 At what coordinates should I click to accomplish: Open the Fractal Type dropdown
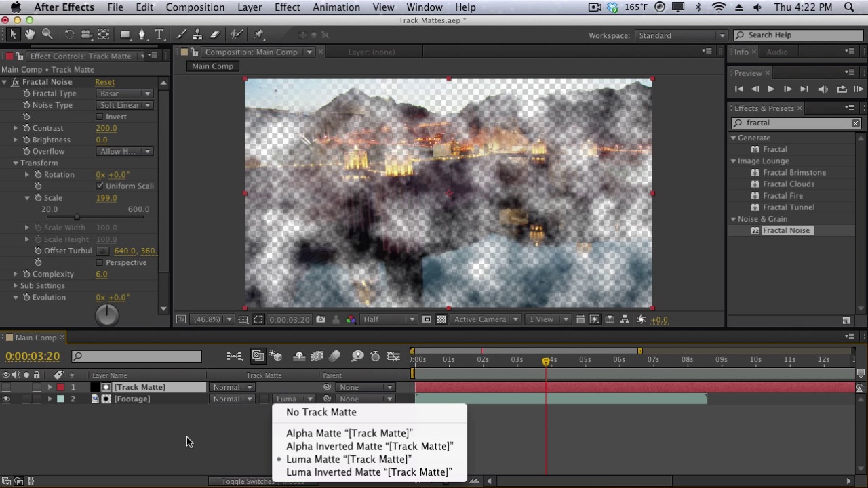point(125,94)
